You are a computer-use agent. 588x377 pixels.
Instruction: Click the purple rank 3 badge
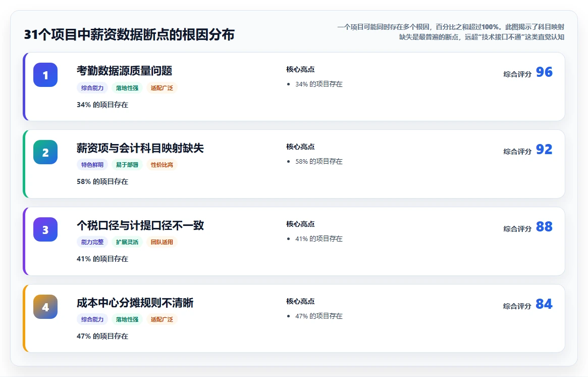pyautogui.click(x=45, y=230)
